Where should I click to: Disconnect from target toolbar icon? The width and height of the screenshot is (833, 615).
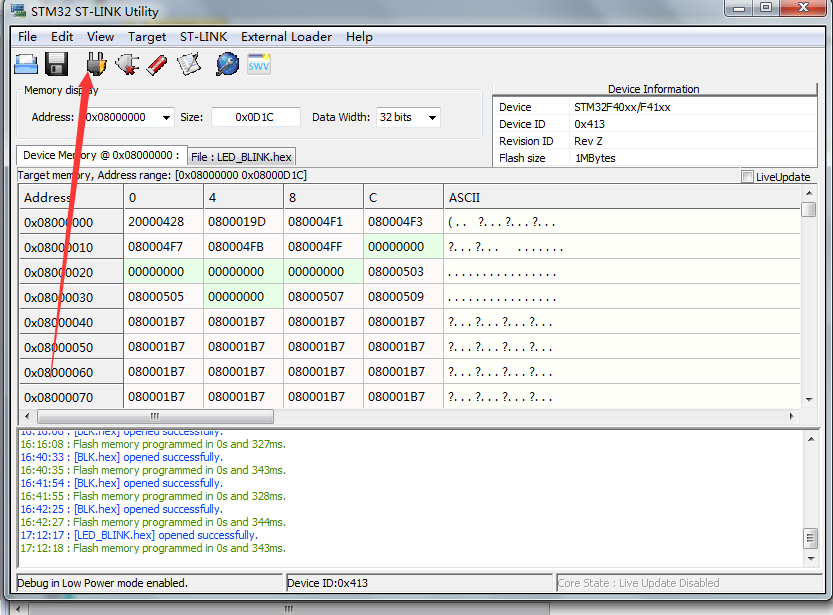[x=128, y=64]
